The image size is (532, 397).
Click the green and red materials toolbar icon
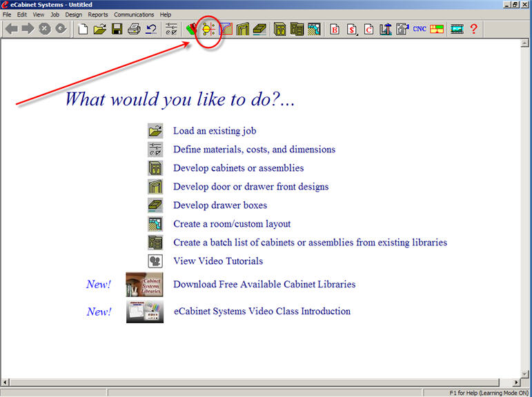[x=191, y=29]
